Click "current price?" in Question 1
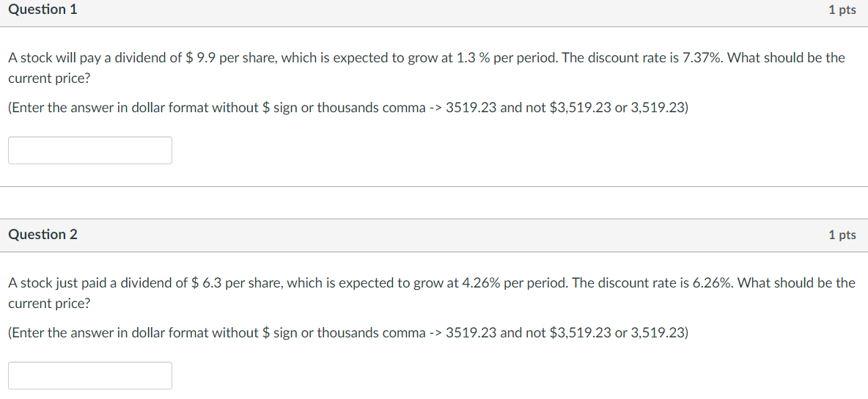868x399 pixels. click(x=49, y=78)
